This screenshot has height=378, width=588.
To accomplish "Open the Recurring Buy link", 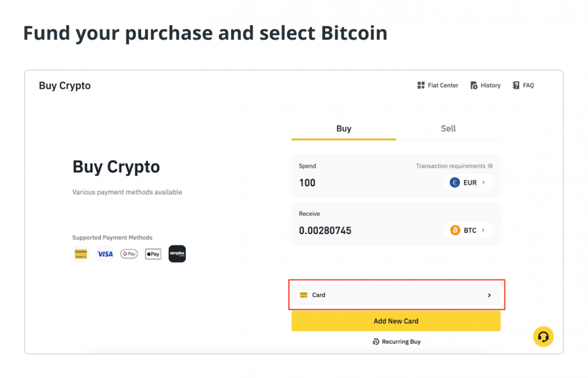I will (396, 342).
